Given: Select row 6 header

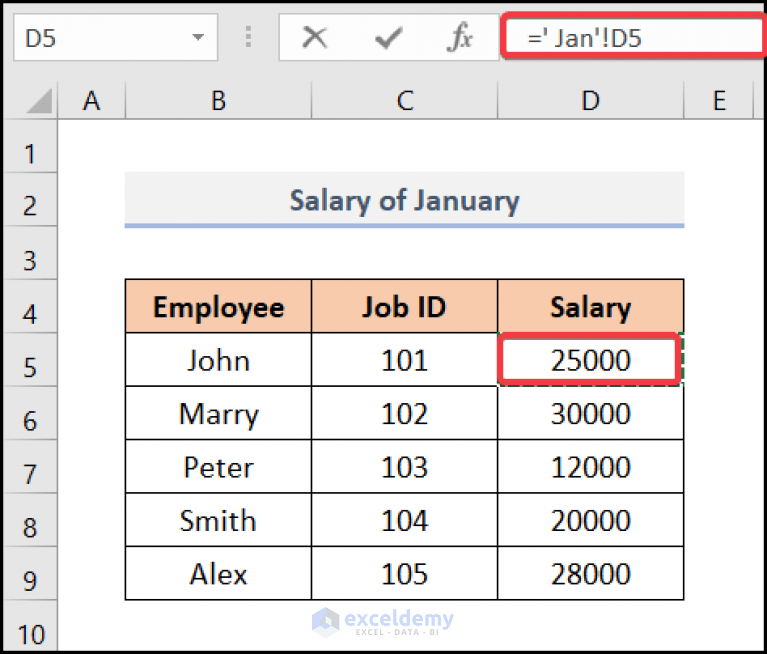Looking at the screenshot, I should click(30, 413).
